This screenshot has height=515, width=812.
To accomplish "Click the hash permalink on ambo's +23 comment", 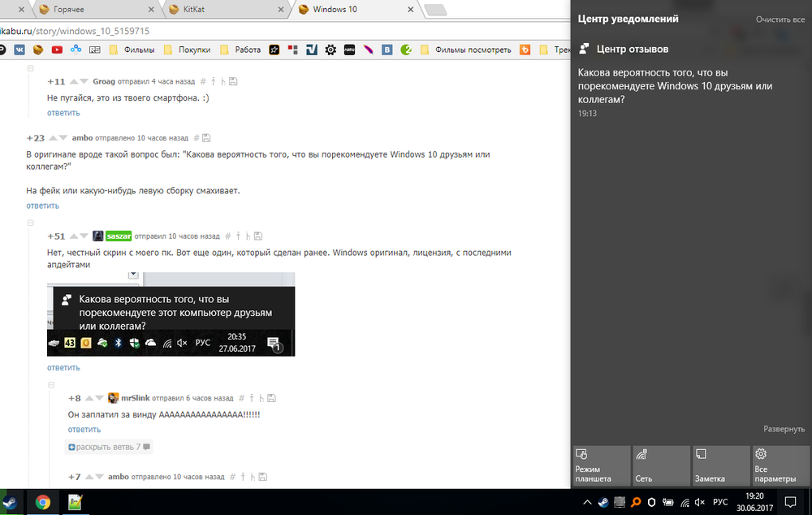I will click(195, 138).
